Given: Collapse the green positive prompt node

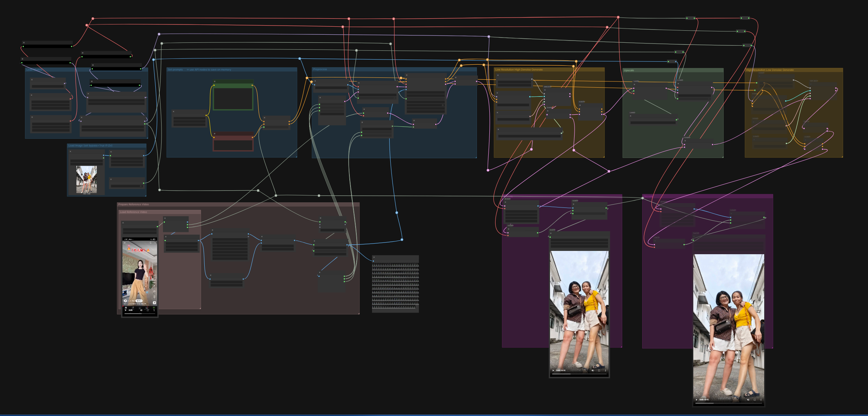Looking at the screenshot, I should tap(215, 81).
